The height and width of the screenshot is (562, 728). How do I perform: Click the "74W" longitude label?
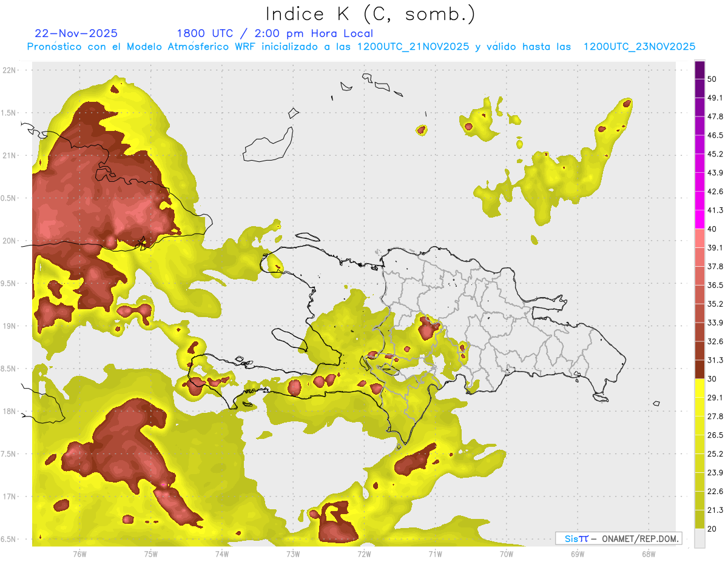pyautogui.click(x=222, y=554)
